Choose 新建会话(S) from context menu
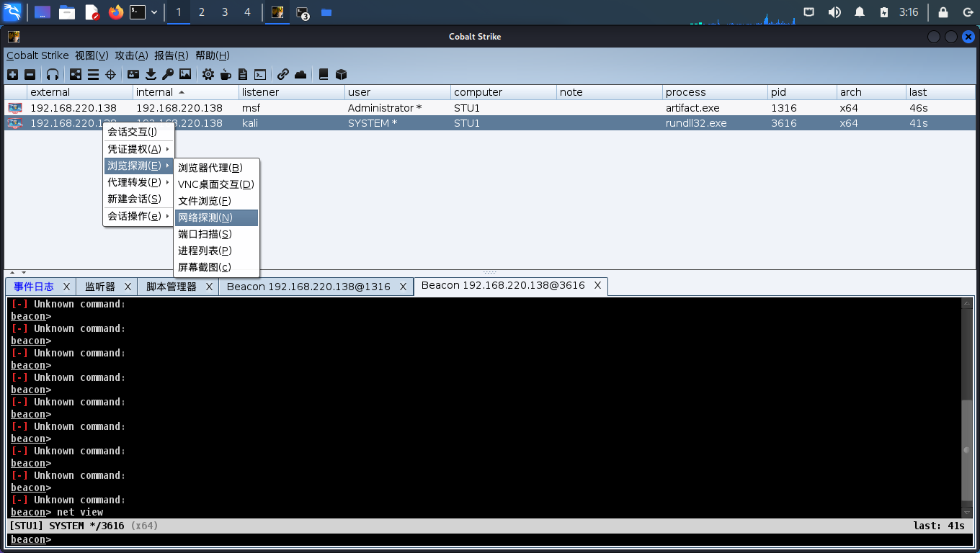 pos(139,199)
